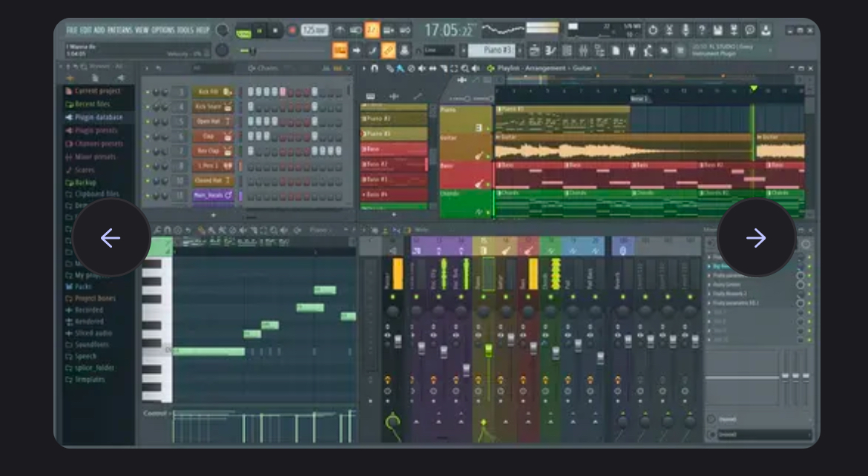Select the delete tool in the Playlist toolbar
The height and width of the screenshot is (476, 868).
411,68
